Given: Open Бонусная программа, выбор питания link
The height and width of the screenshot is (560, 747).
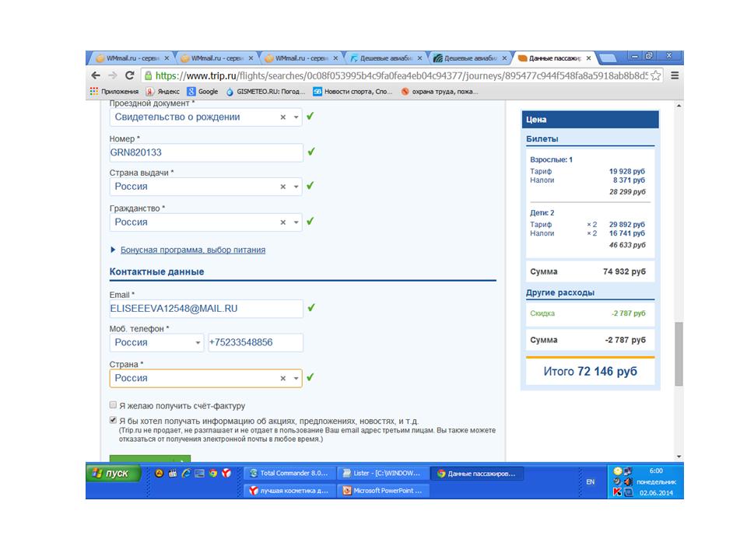Looking at the screenshot, I should coord(193,250).
